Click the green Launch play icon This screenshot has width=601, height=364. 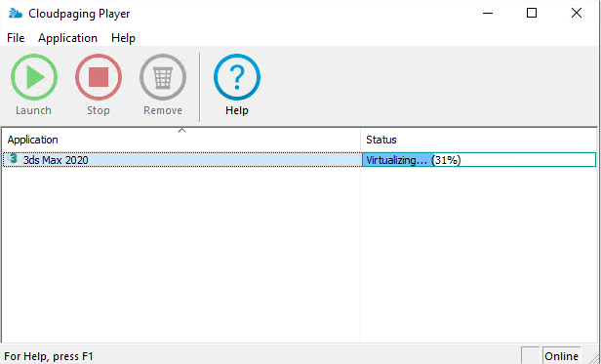point(34,77)
